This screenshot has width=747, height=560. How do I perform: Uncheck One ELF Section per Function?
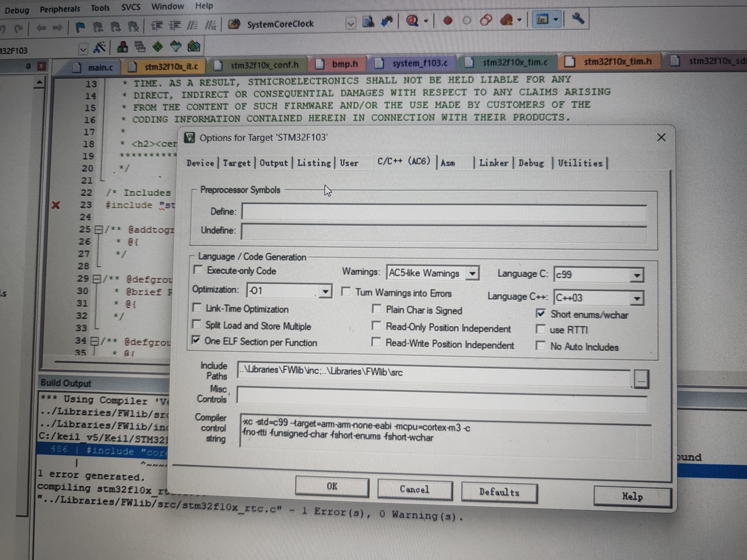pyautogui.click(x=196, y=340)
